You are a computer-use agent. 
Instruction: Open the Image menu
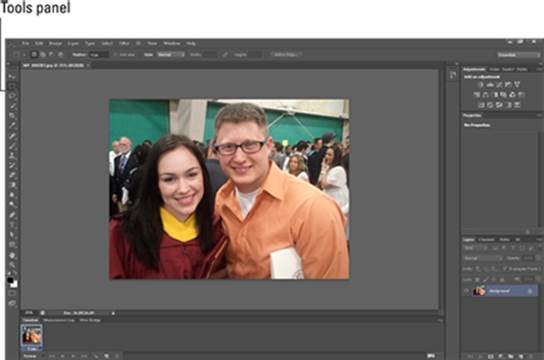55,43
